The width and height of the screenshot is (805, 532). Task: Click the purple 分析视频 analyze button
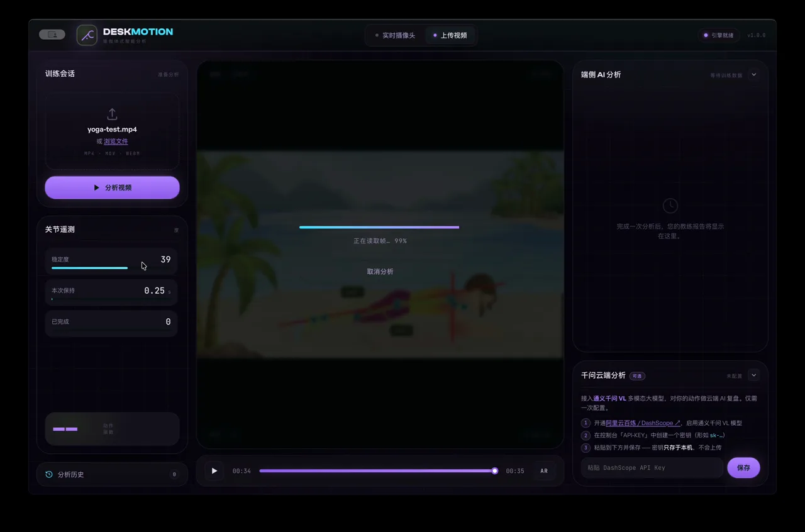pyautogui.click(x=112, y=187)
